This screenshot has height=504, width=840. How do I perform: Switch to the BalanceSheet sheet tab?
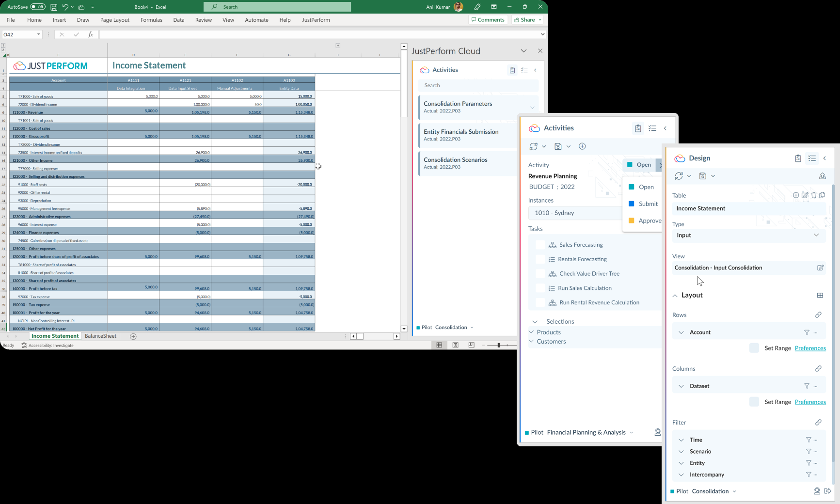coord(100,336)
